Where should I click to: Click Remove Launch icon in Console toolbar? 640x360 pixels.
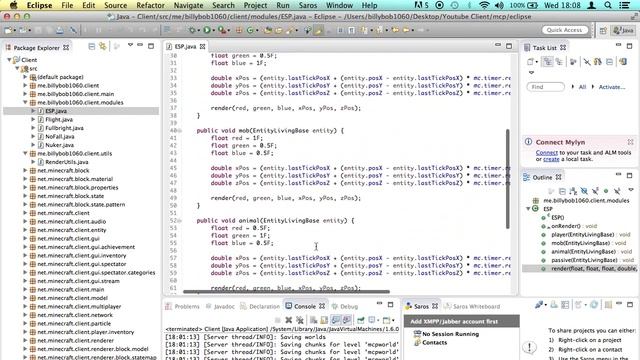[x=289, y=320]
